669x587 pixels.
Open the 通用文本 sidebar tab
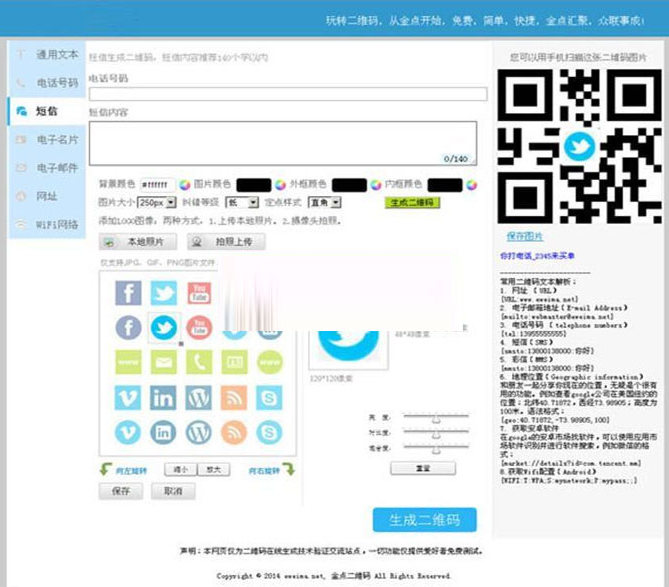click(47, 55)
